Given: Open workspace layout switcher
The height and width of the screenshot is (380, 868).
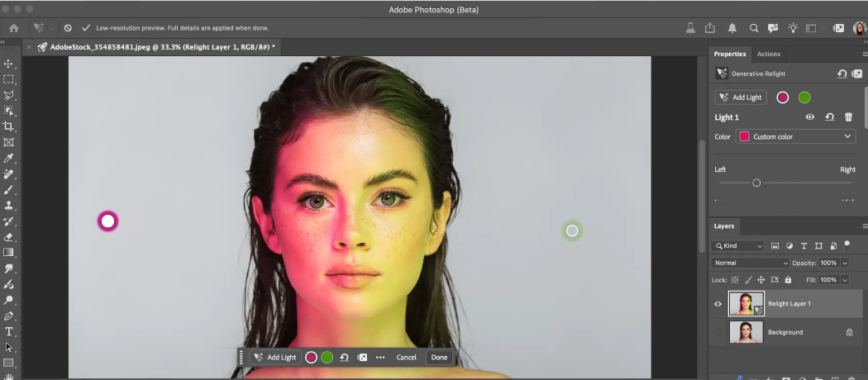Looking at the screenshot, I should pyautogui.click(x=811, y=27).
